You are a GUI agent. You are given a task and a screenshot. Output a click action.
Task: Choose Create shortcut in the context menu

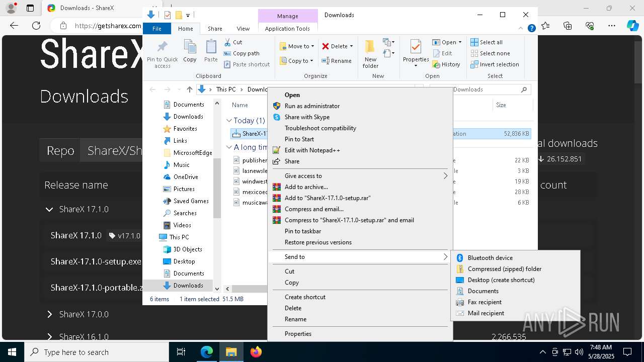[360, 297]
